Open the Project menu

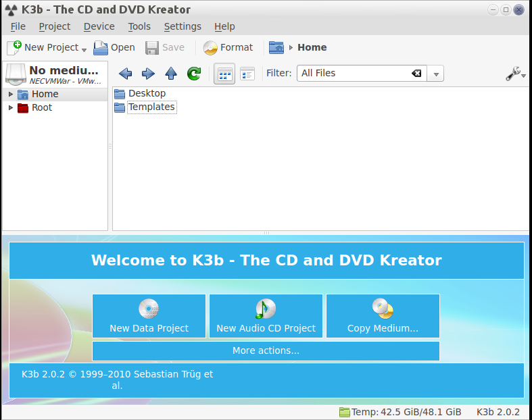[x=54, y=26]
